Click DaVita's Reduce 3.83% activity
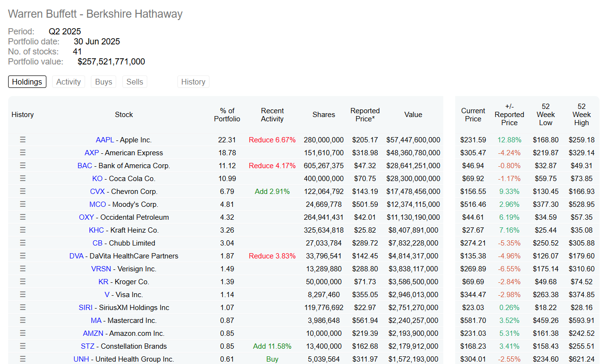Screen dimensions: 613x364 click(x=272, y=256)
